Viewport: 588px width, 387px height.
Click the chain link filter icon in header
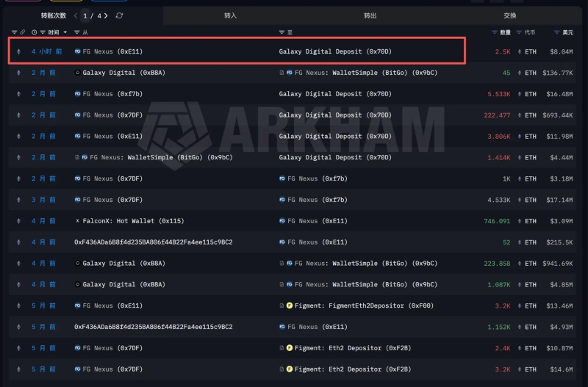[x=23, y=32]
